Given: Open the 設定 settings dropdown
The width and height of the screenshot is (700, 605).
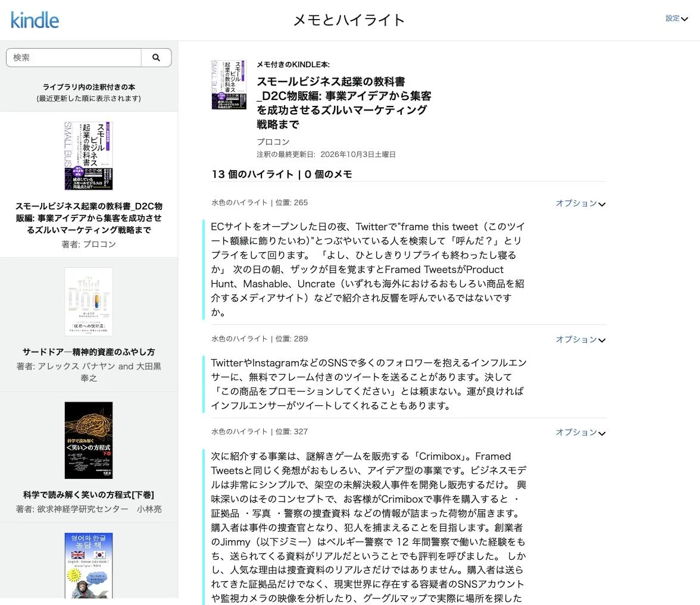Looking at the screenshot, I should [676, 18].
